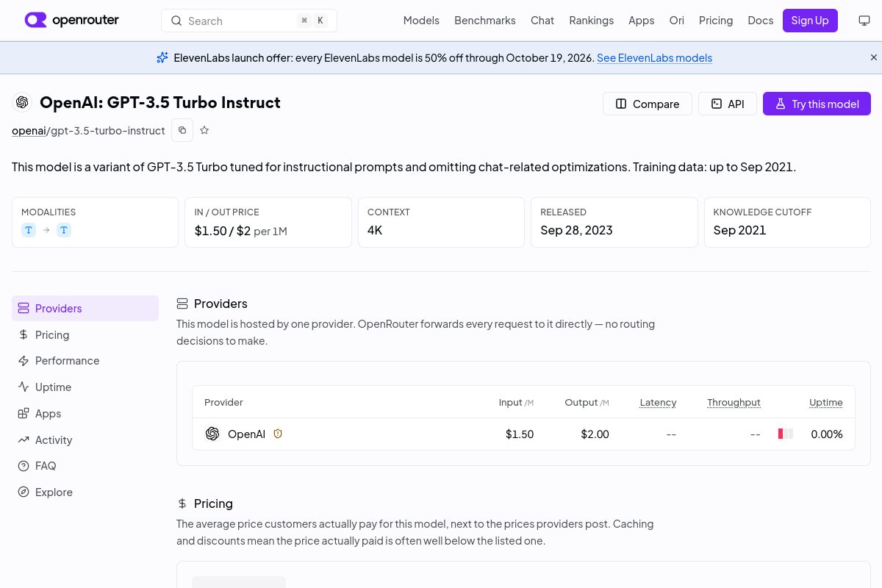Toggle the display theme monitor icon
882x588 pixels.
click(x=864, y=21)
